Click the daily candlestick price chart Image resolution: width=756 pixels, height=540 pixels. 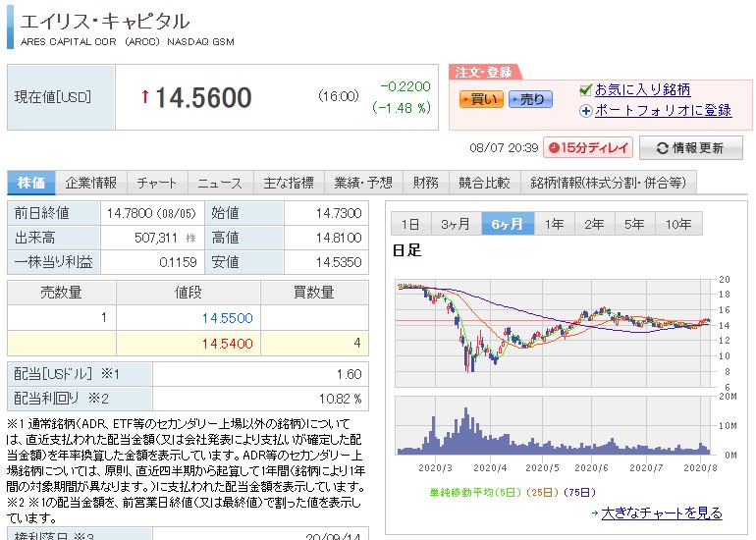click(x=553, y=333)
